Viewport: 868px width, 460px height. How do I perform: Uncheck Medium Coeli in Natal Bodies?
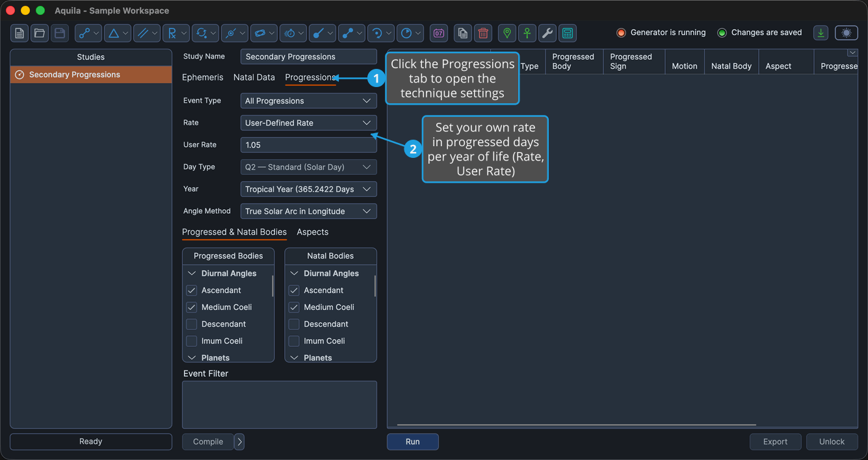(294, 307)
